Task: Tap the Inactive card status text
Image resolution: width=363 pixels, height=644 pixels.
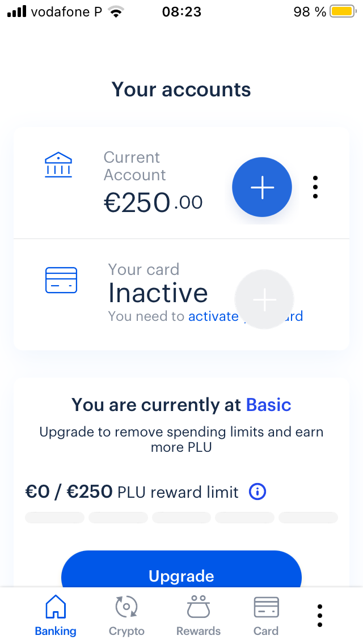Action: (158, 293)
